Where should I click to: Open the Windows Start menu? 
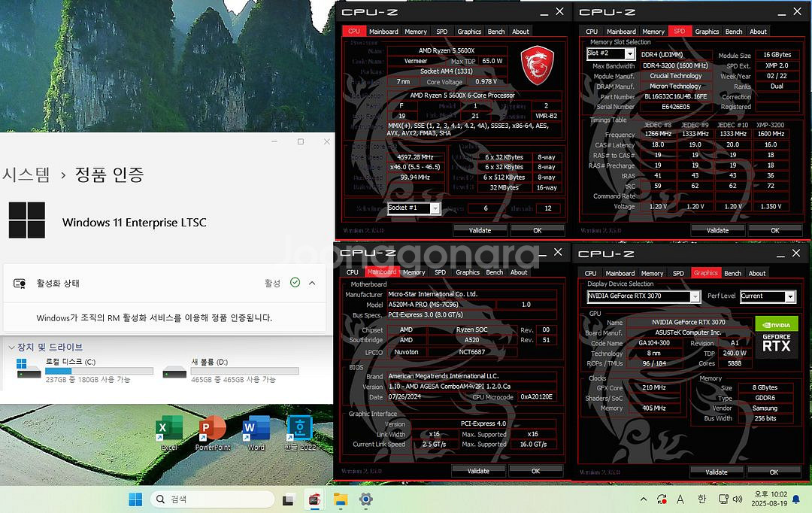[x=135, y=499]
